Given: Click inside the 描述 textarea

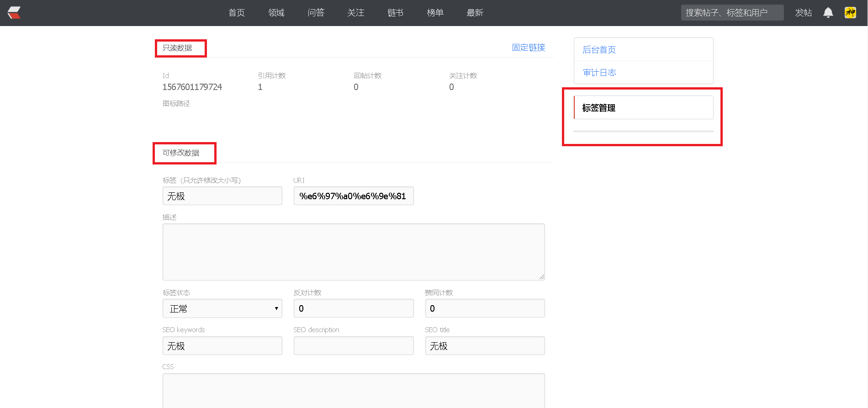Looking at the screenshot, I should pos(354,252).
